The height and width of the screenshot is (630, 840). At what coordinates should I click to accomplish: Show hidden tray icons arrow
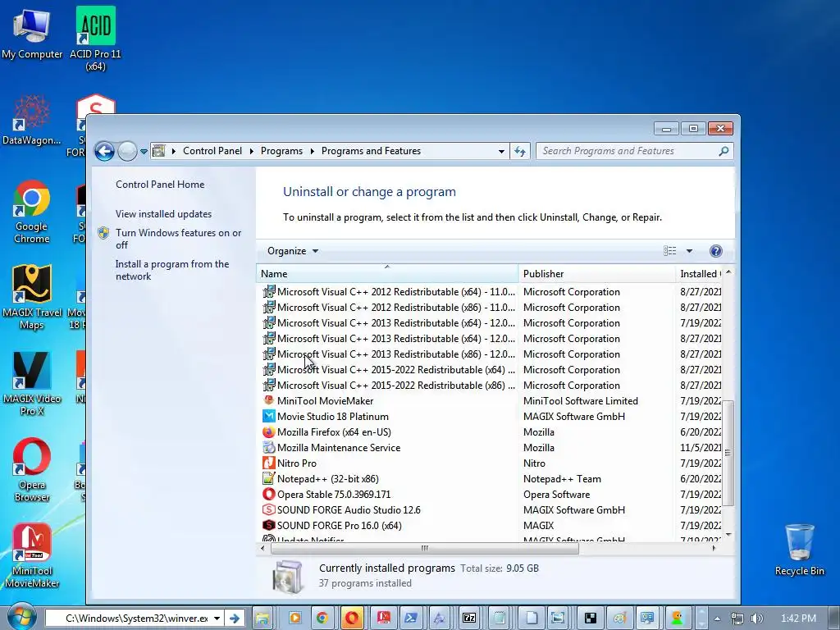[717, 619]
